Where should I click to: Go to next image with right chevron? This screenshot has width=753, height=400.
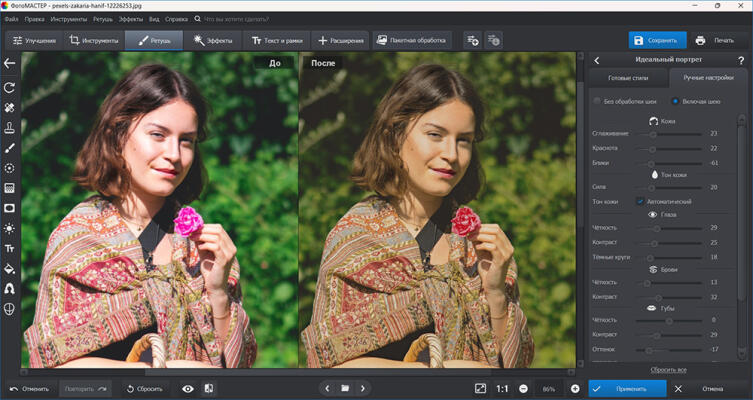(362, 388)
